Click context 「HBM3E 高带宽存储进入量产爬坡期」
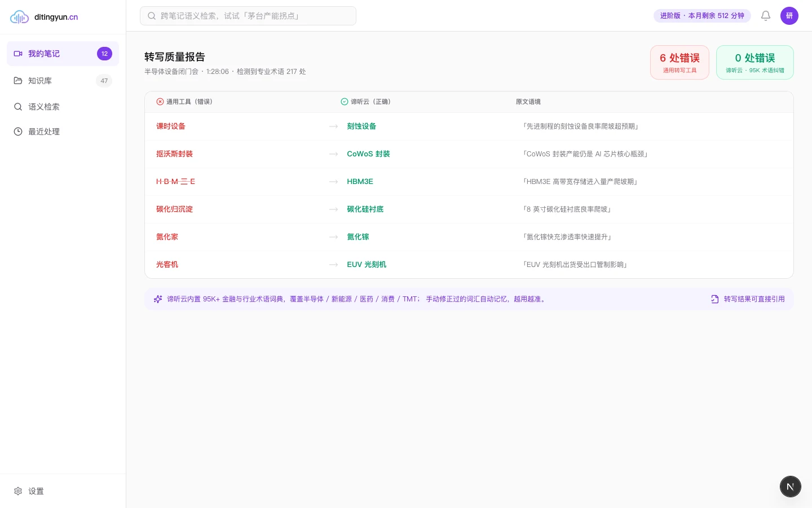 tap(580, 182)
